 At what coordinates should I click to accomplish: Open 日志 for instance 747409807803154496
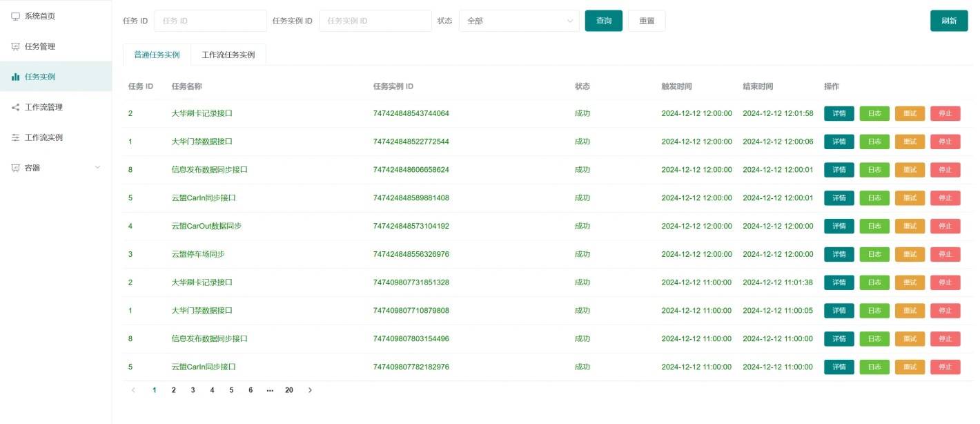click(874, 339)
